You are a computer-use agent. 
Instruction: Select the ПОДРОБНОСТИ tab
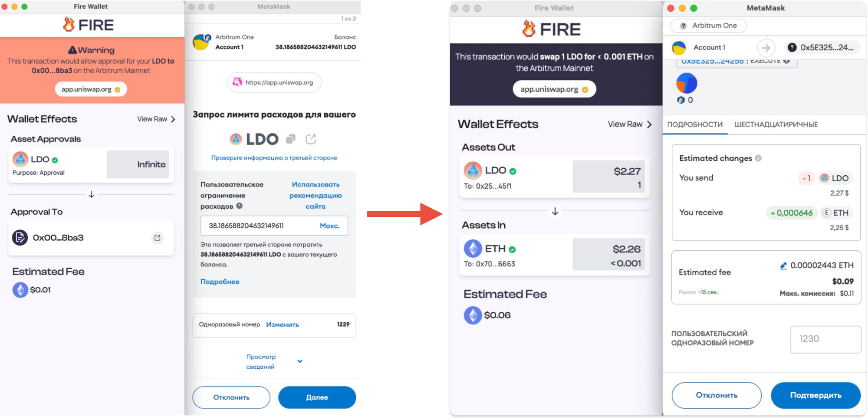tap(695, 124)
